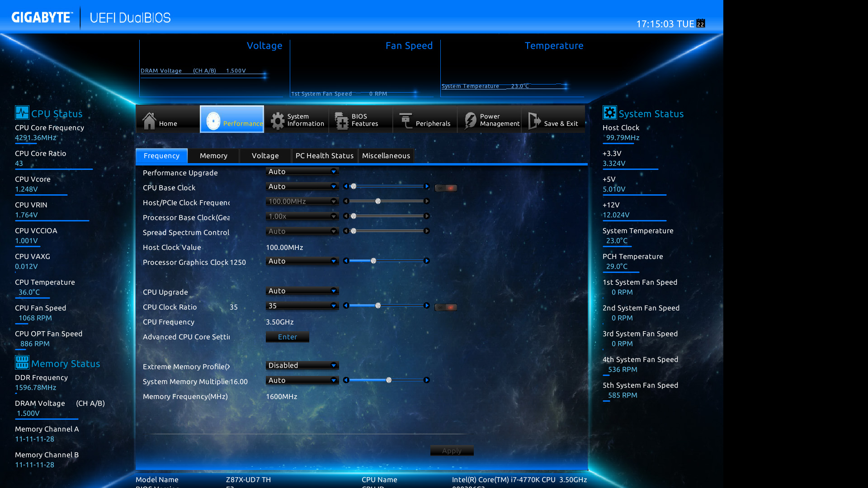Click left arrow of Processor Graphics Clock slider
Screen dimensions: 868x488
[x=346, y=261]
